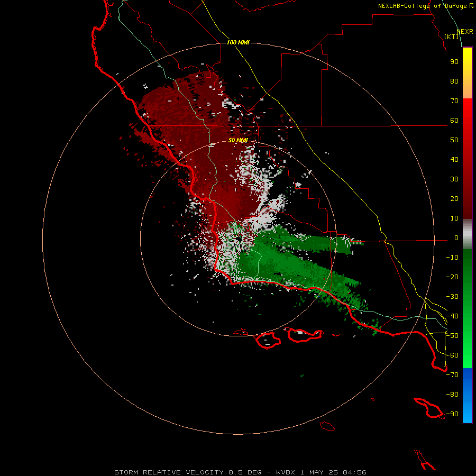Click the NEXLAB-College of DuPage credit text

point(423,6)
